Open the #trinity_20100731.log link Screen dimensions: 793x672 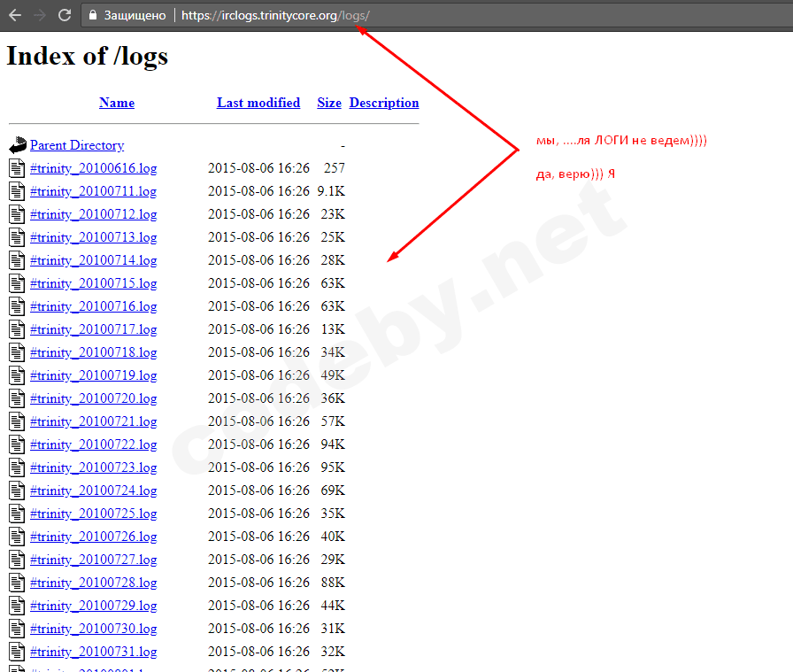coord(94,652)
